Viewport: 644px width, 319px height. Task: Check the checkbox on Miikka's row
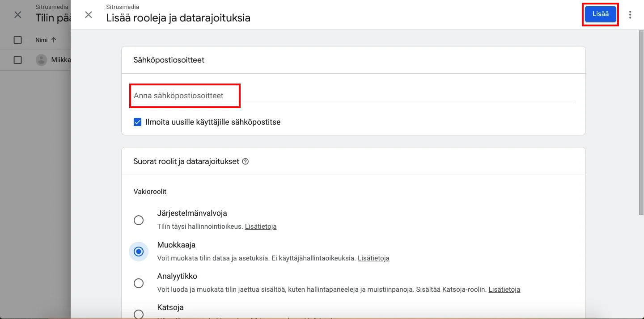(x=18, y=59)
